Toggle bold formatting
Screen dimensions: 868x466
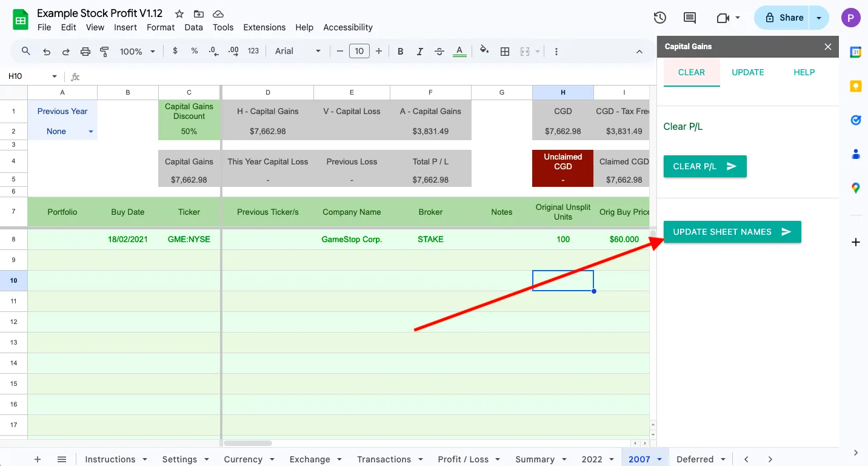(x=400, y=52)
